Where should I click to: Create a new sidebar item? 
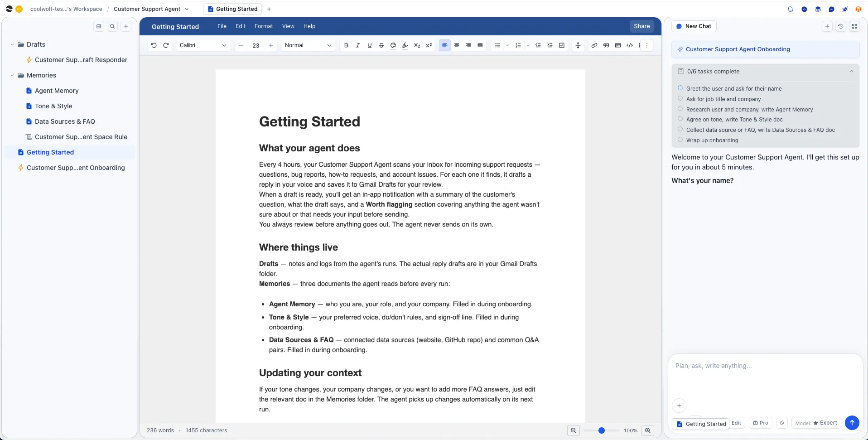(126, 26)
